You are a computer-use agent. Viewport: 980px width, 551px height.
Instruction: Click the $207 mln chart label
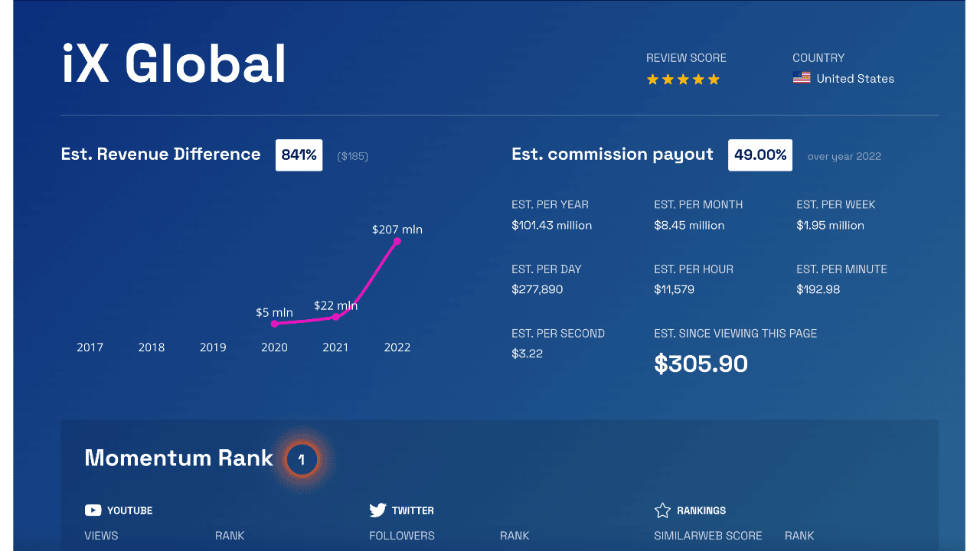pos(397,229)
